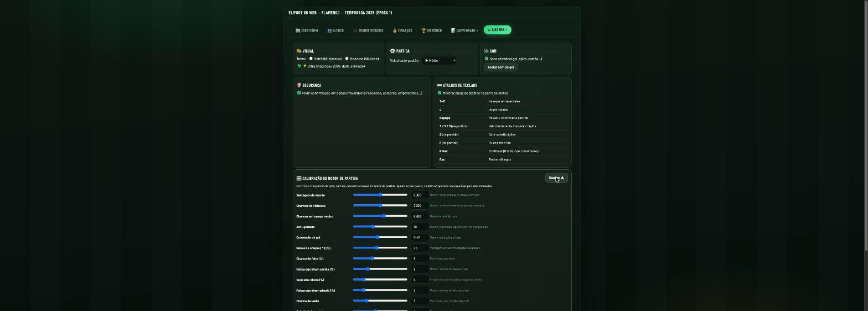The height and width of the screenshot is (311, 868).
Task: Adjust the Faltas que viram pênalti slider
Action: point(380,290)
